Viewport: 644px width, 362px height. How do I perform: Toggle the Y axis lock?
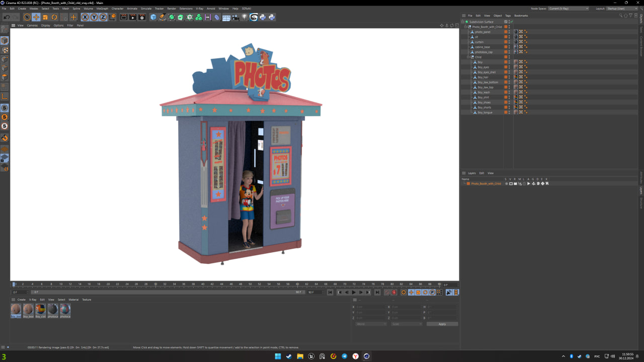click(x=94, y=17)
